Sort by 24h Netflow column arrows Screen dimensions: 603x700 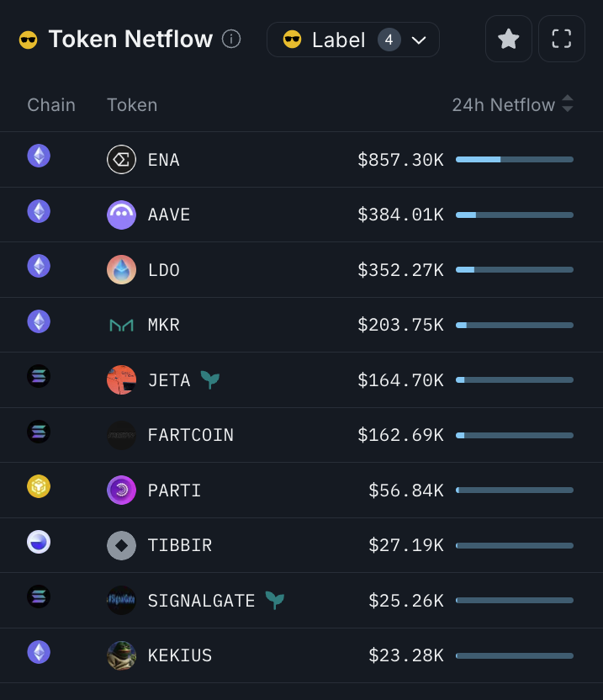coord(568,103)
